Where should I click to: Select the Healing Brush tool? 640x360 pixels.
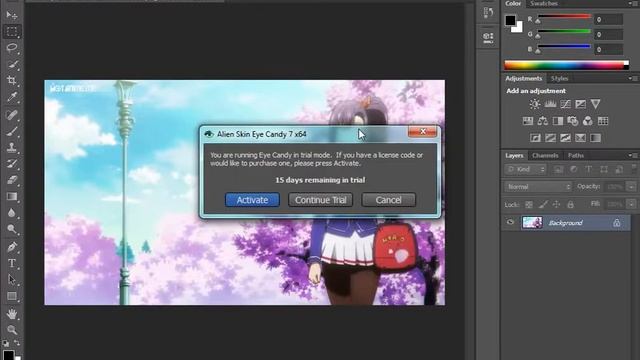click(12, 115)
